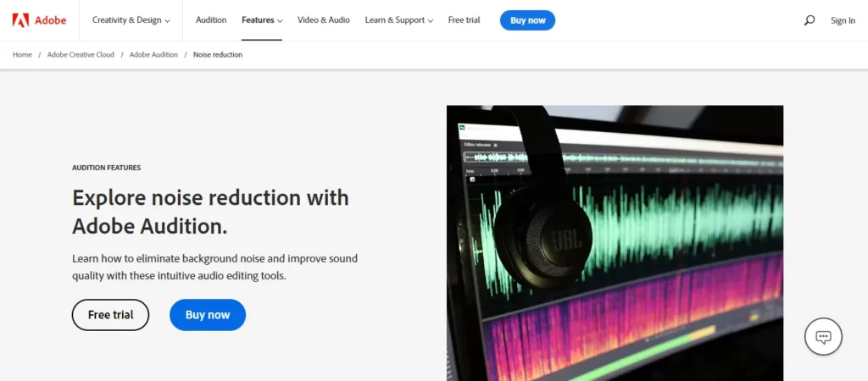Click the outlined Free trial button

point(111,315)
